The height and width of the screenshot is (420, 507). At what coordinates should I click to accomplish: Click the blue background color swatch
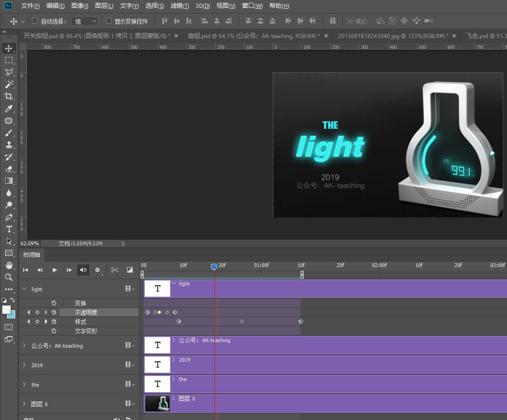pyautogui.click(x=13, y=315)
